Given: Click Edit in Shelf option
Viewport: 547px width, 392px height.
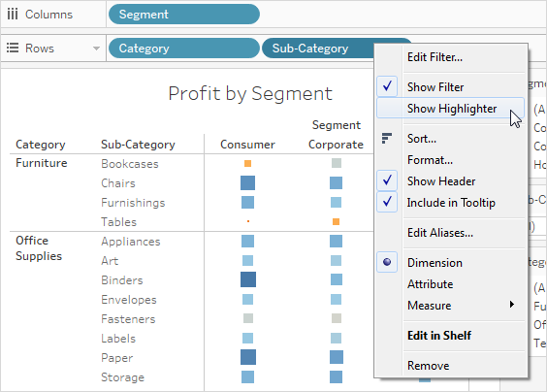Looking at the screenshot, I should 439,336.
